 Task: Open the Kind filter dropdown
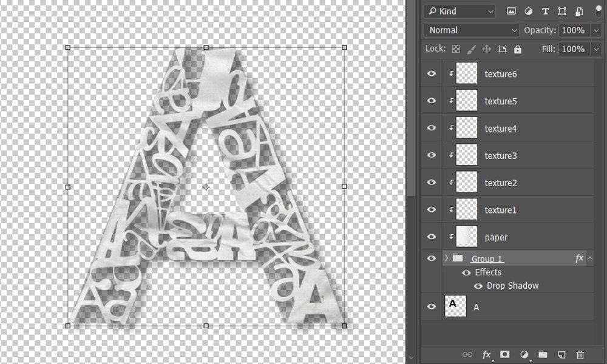(459, 11)
